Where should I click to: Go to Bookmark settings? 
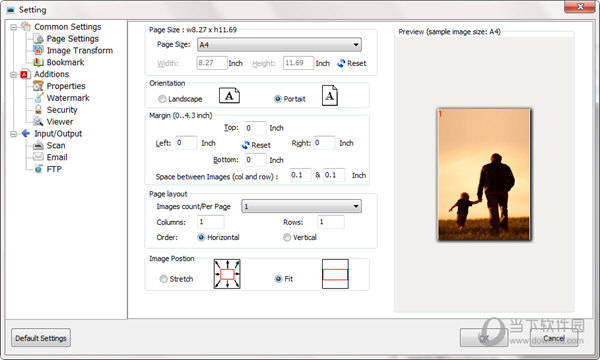tap(65, 62)
